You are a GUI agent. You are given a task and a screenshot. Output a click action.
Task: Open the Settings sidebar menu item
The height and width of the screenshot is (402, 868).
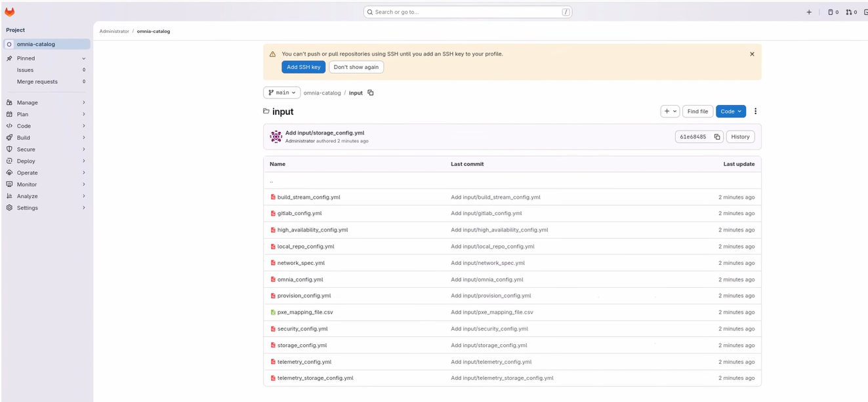[46, 208]
